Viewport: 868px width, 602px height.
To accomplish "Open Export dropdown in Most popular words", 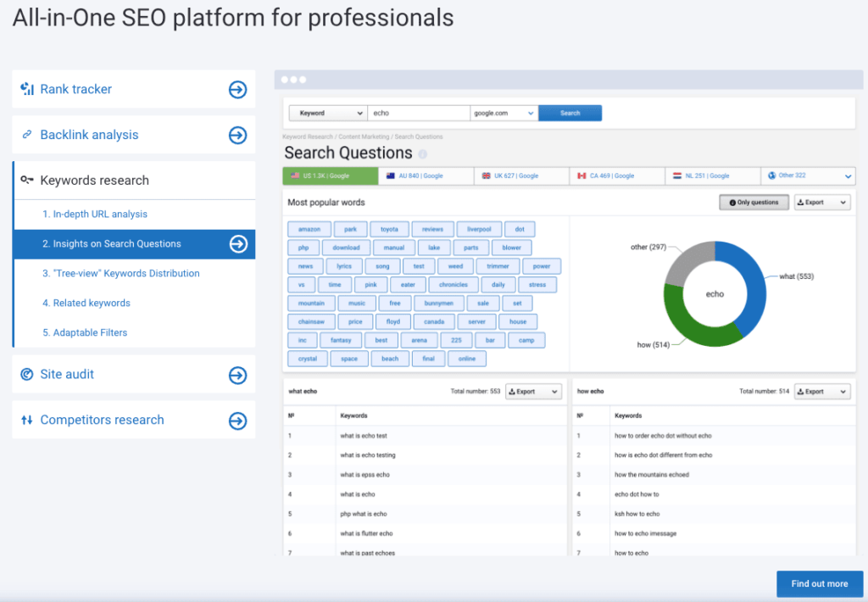I will (821, 203).
